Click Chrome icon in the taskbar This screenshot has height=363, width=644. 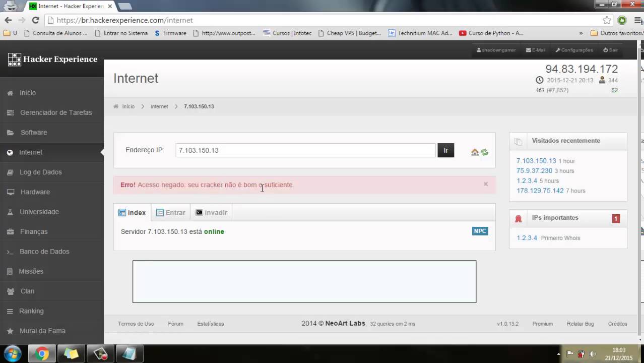tap(42, 354)
